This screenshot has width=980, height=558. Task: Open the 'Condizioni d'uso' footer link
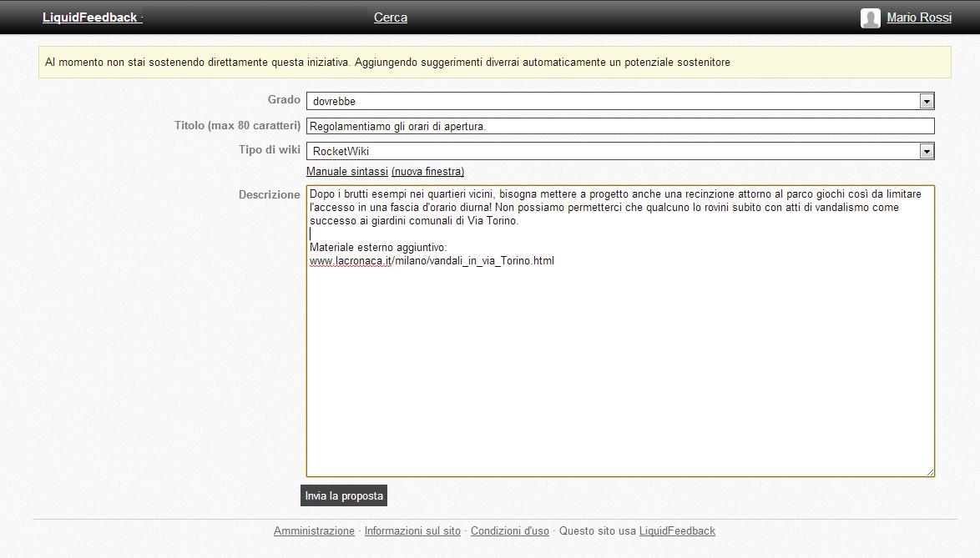coord(509,531)
